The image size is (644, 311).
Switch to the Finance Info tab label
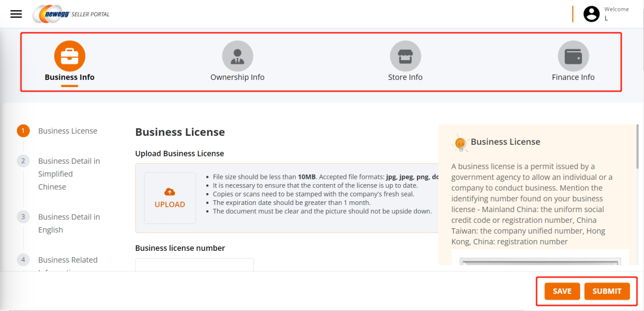(x=573, y=77)
